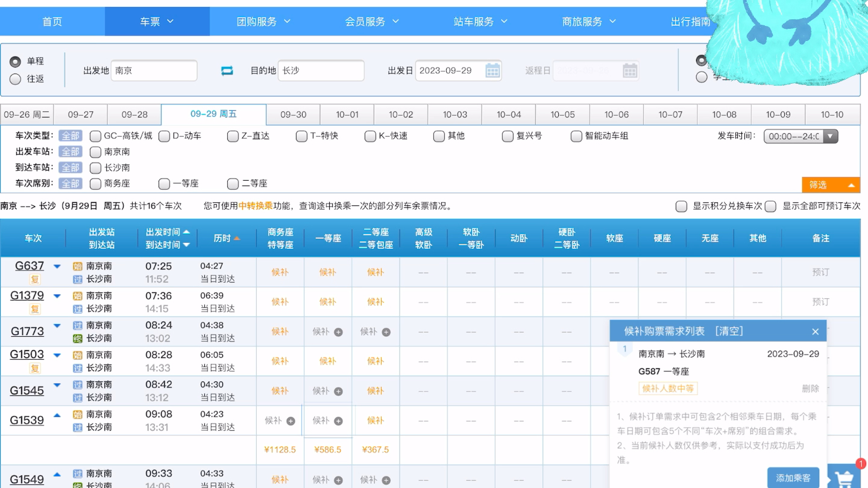Add G1773 二等座 候补 plus icon

click(x=386, y=332)
